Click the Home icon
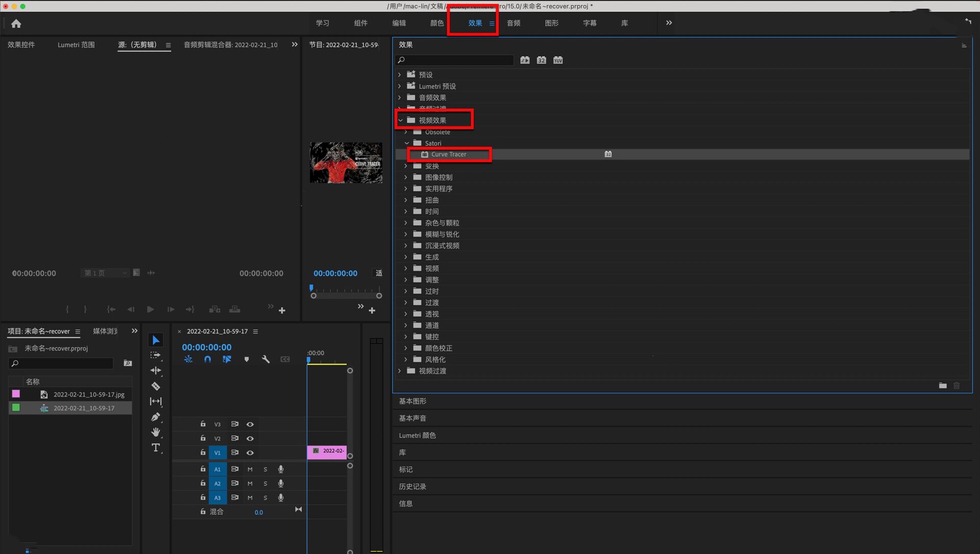This screenshot has width=980, height=554. (16, 23)
